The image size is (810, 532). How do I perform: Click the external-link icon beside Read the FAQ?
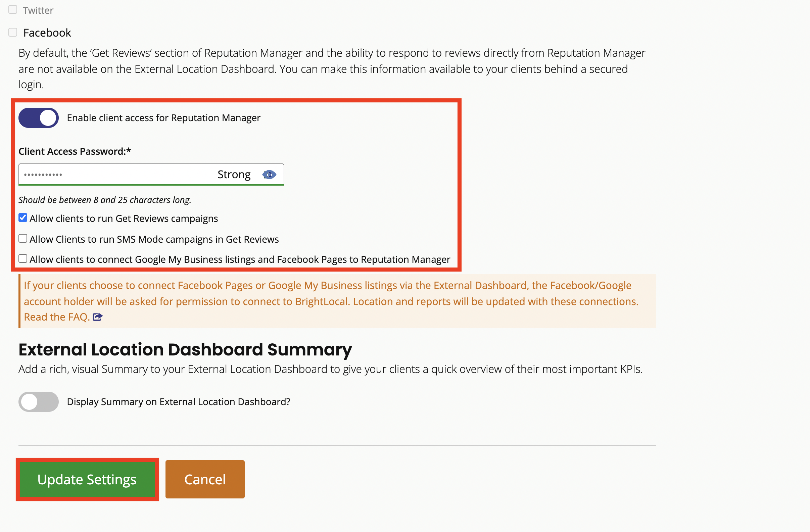click(98, 317)
